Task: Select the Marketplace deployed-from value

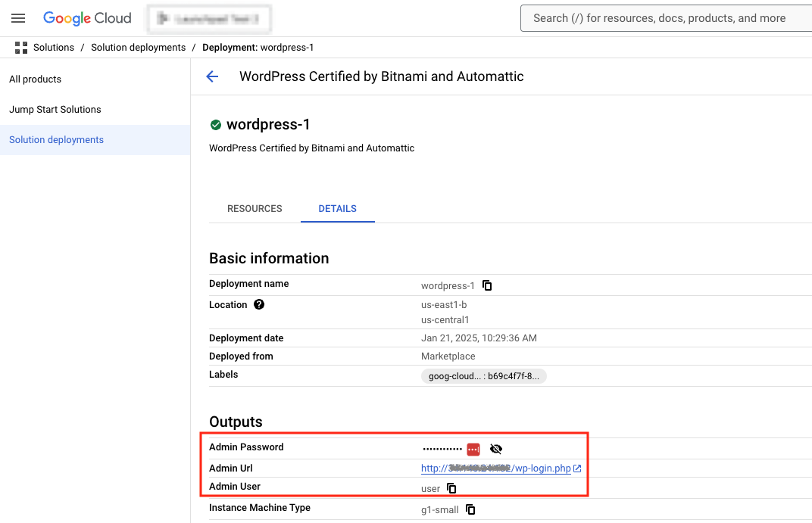Action: point(448,356)
